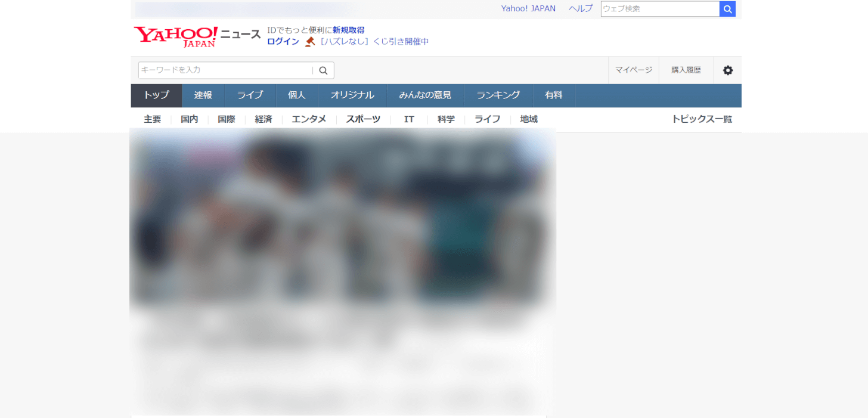Screen dimensions: 868x418
Task: Select the 経済 category
Action: [x=263, y=119]
